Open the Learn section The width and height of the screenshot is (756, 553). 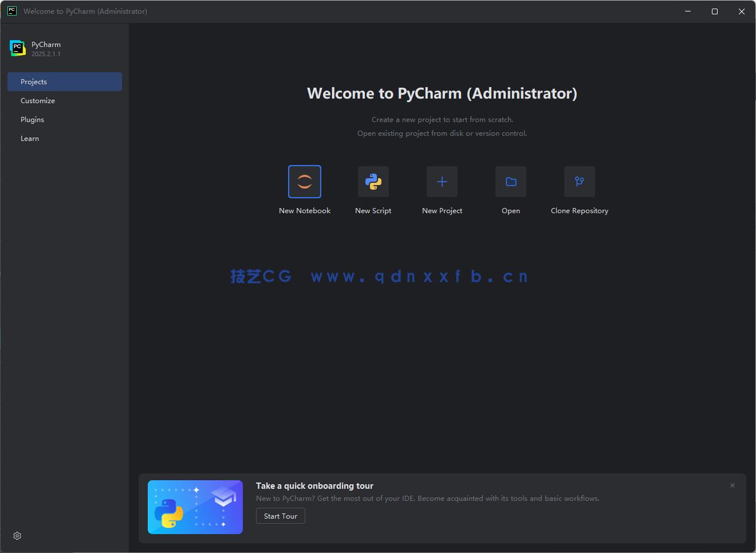(30, 138)
